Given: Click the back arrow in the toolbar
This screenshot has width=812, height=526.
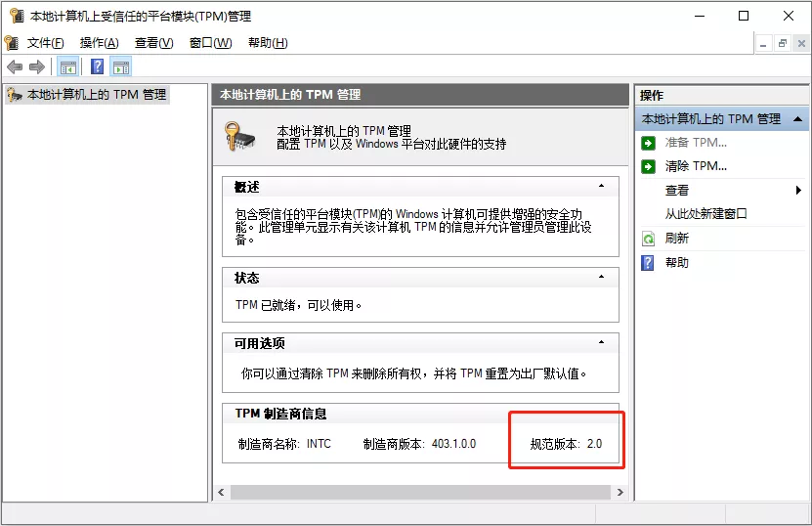Looking at the screenshot, I should tap(15, 66).
